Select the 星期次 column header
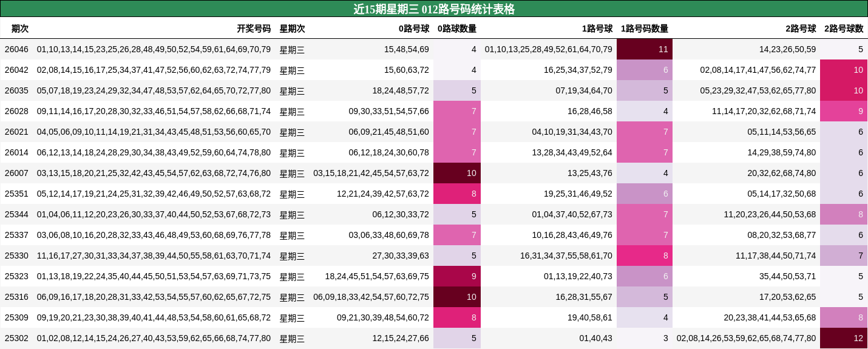Screen dimensions: 868x349 pos(292,29)
